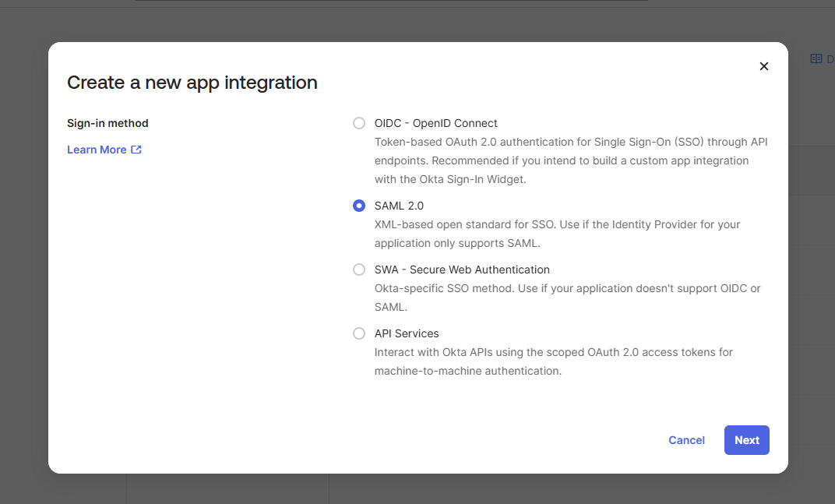Click the "Create a new app integration" heading
The height and width of the screenshot is (504, 835).
[x=192, y=83]
